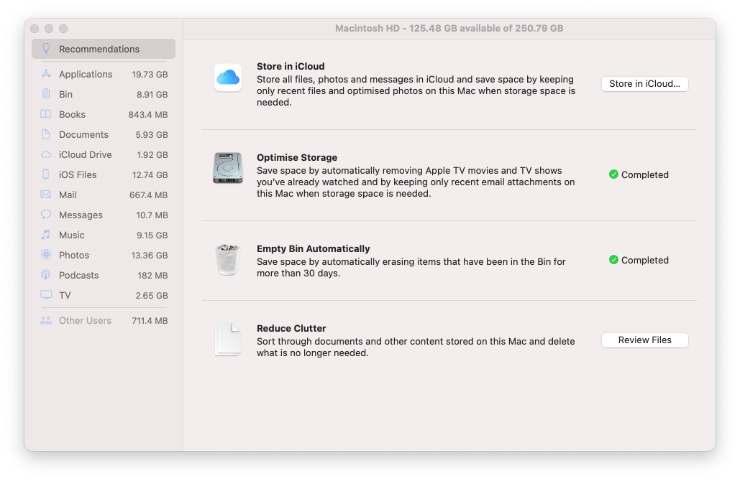This screenshot has height=481, width=740.
Task: Click Completed status text for Optimise Storage
Action: click(645, 175)
